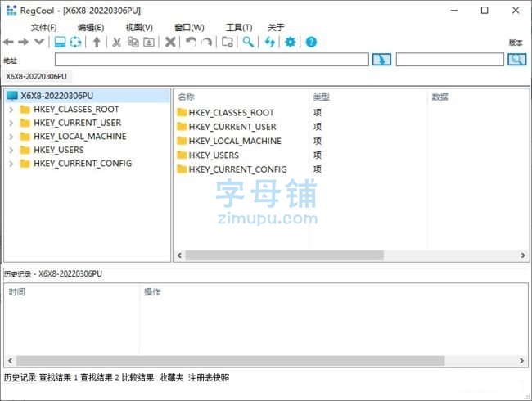
Task: Expand HKEY_CURRENT_USER in the tree
Action: [x=11, y=123]
